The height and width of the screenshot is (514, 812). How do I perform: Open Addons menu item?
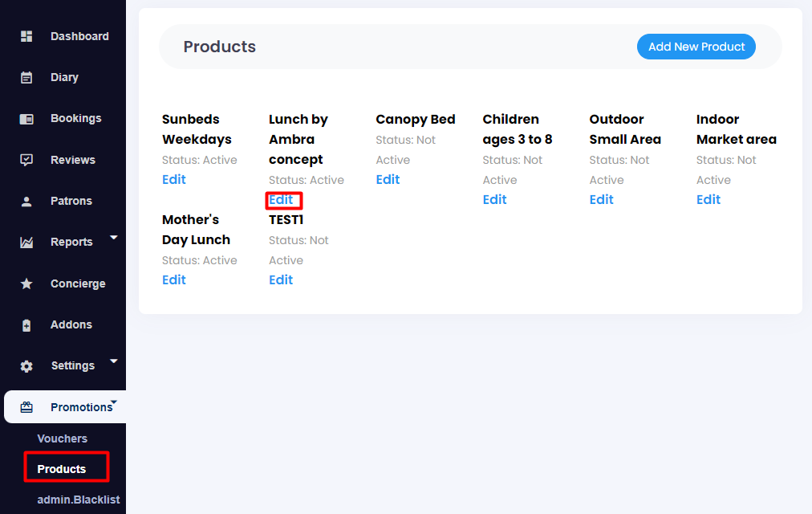tap(71, 325)
